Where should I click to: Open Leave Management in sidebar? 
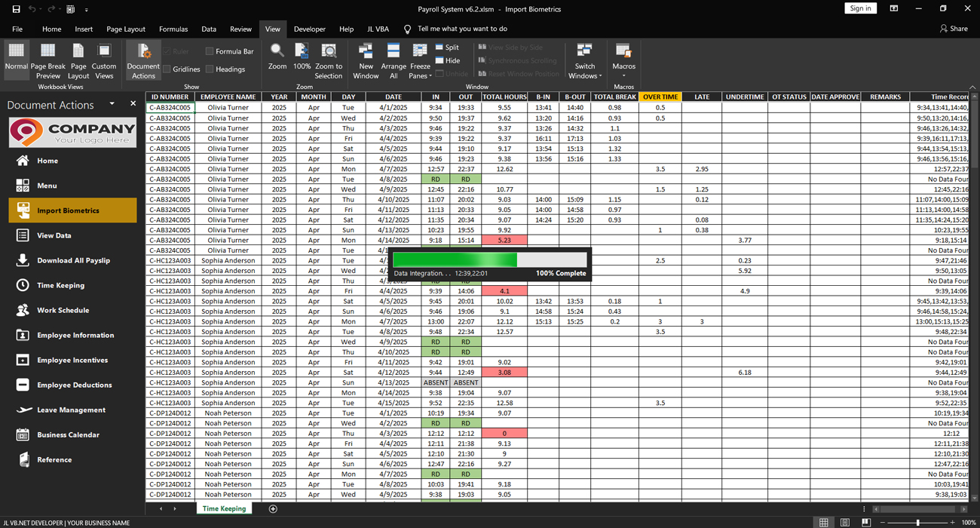(x=72, y=410)
